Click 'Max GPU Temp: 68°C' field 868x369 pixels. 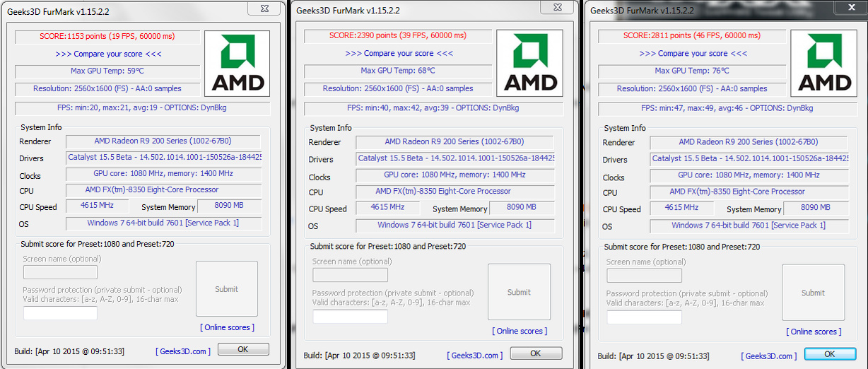click(398, 71)
